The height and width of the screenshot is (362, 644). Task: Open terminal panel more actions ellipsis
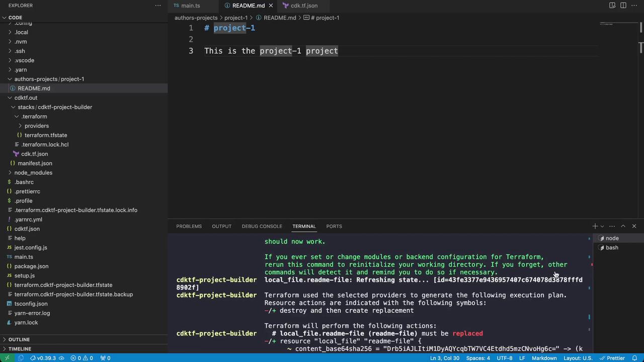612,226
